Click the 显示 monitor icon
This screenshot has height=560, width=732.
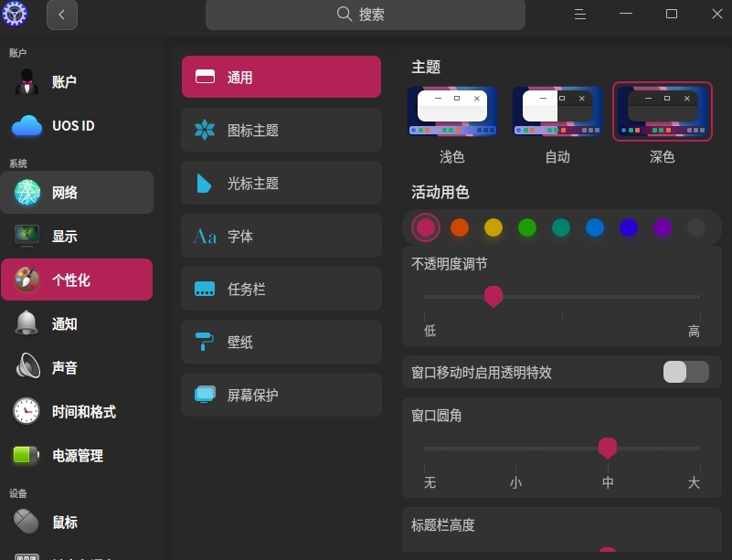coord(27,236)
